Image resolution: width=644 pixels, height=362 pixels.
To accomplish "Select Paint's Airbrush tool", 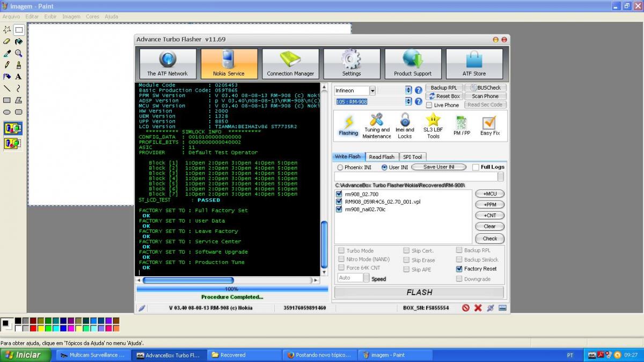I will 7,77.
